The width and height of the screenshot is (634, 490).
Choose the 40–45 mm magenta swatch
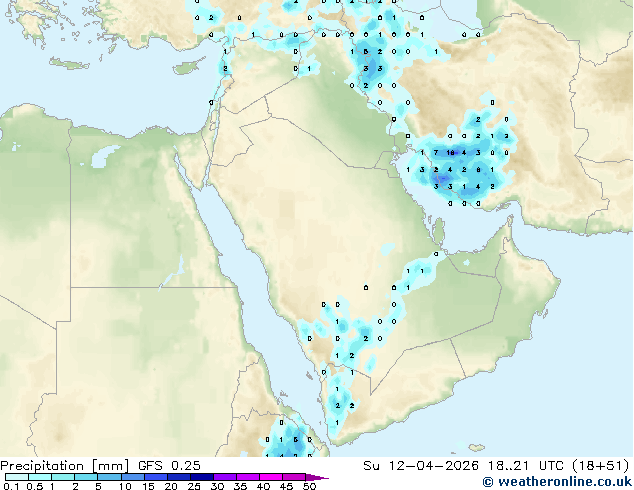(271, 477)
